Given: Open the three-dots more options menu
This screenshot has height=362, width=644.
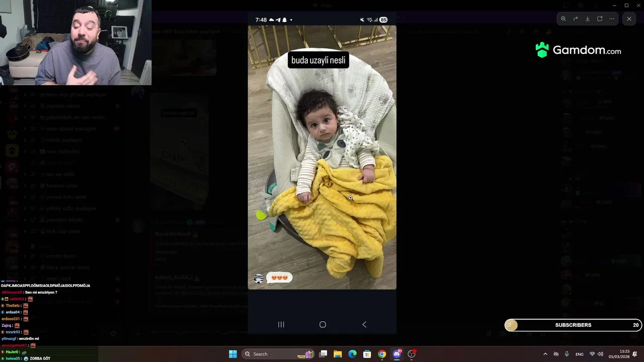Looking at the screenshot, I should [x=612, y=19].
